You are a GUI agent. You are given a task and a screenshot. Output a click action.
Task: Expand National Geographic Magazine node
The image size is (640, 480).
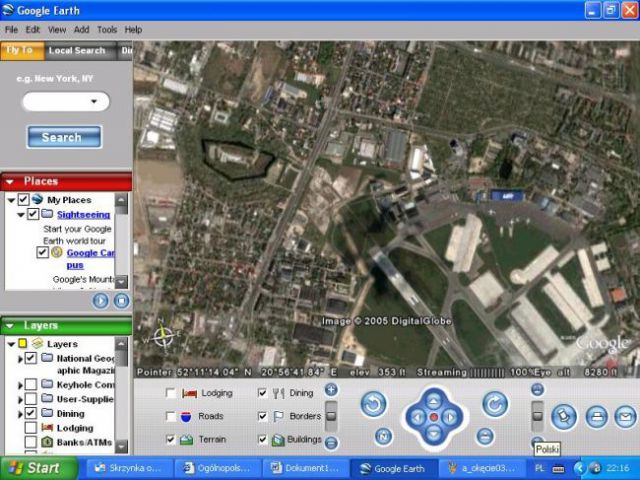(x=20, y=359)
